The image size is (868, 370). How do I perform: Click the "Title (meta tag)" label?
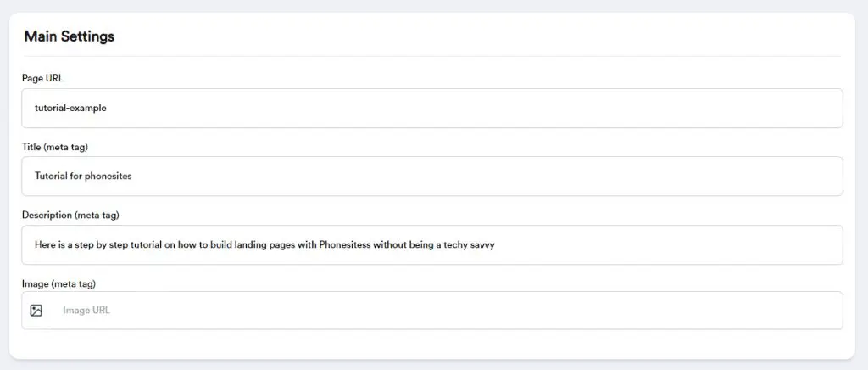point(55,147)
